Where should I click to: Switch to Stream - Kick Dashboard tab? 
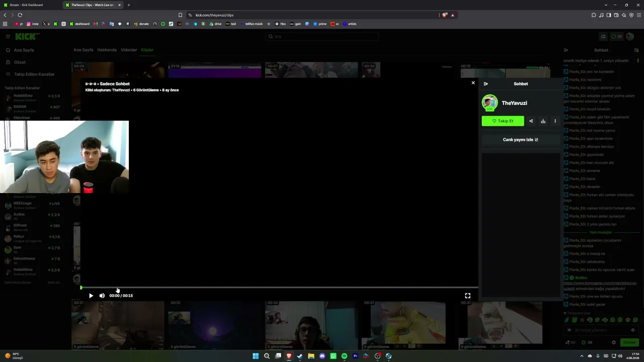tap(30, 5)
